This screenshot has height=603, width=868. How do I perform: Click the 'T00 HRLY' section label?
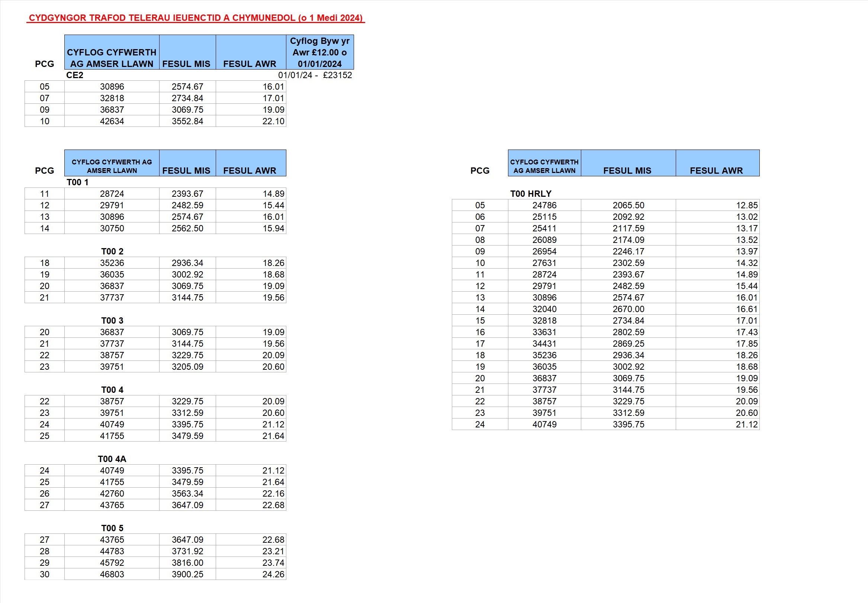pyautogui.click(x=531, y=194)
